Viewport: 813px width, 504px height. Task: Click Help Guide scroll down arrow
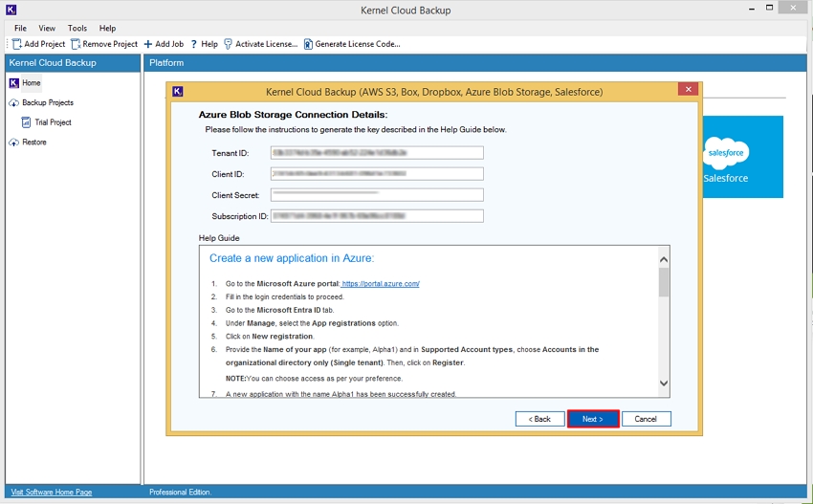pos(664,383)
